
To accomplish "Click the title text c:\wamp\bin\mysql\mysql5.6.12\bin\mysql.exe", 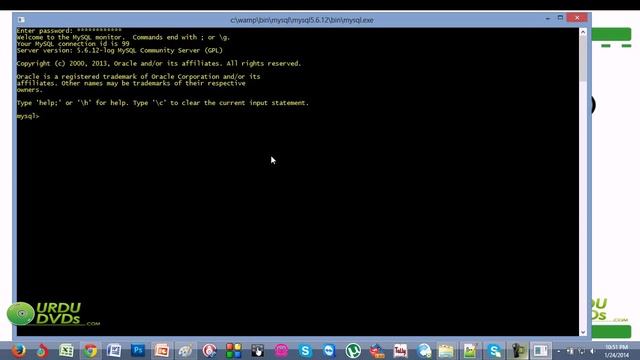I will 302,20.
